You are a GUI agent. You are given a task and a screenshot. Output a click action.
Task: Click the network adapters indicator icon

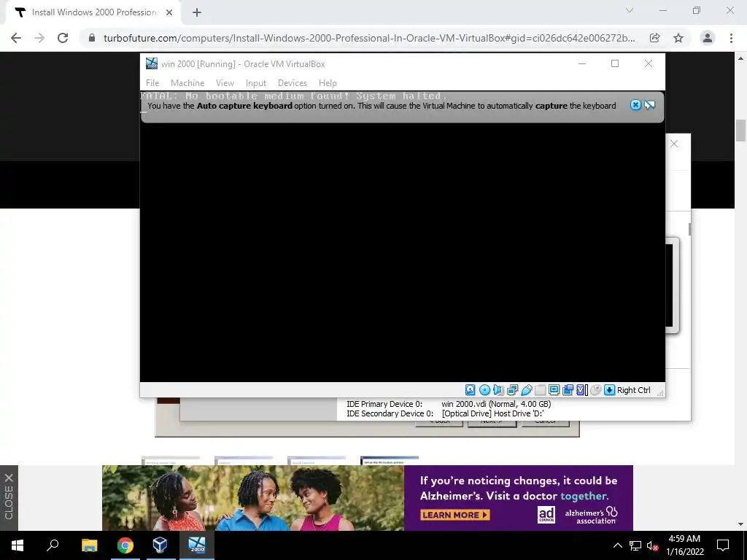(x=512, y=390)
